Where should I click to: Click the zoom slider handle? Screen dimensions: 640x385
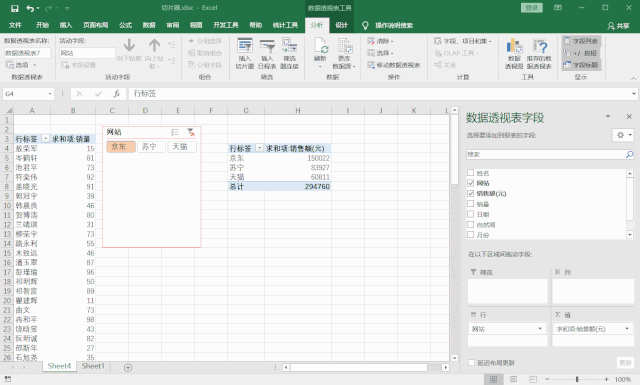point(577,379)
